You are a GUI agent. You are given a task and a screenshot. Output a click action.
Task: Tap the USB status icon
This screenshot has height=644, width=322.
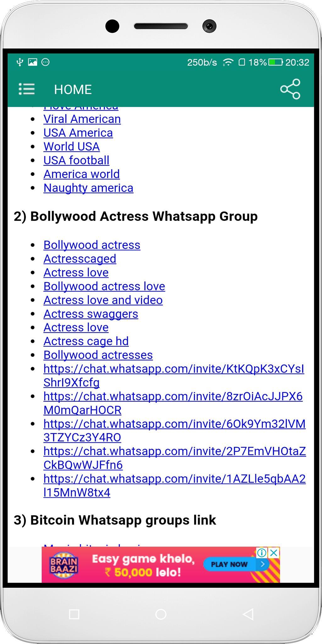[20, 62]
